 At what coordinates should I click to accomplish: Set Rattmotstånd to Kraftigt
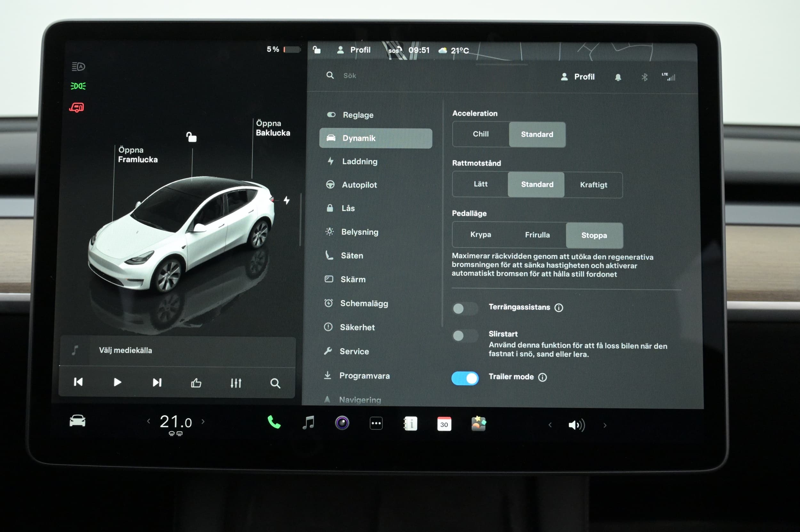point(594,185)
